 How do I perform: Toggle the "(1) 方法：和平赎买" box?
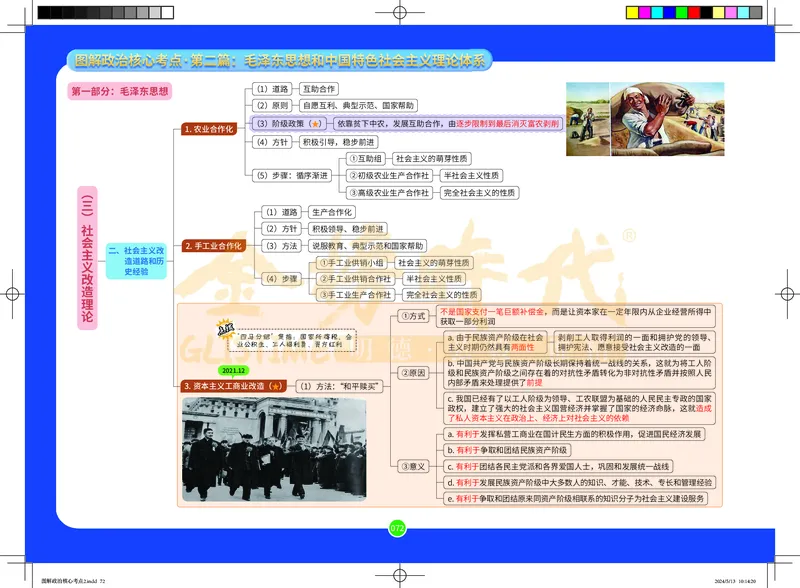[x=340, y=384]
